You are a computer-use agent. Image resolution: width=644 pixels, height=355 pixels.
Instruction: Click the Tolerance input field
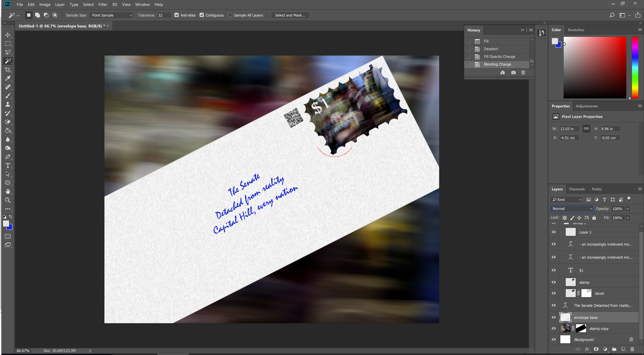click(x=164, y=15)
